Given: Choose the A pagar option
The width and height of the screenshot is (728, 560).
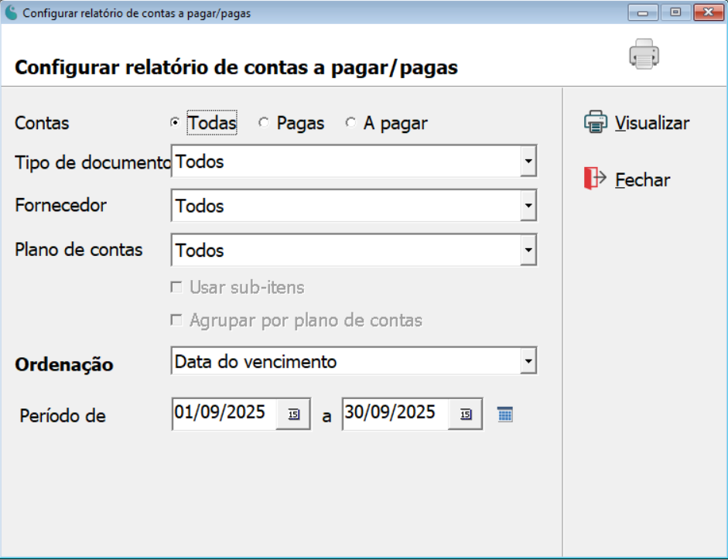Looking at the screenshot, I should 350,121.
